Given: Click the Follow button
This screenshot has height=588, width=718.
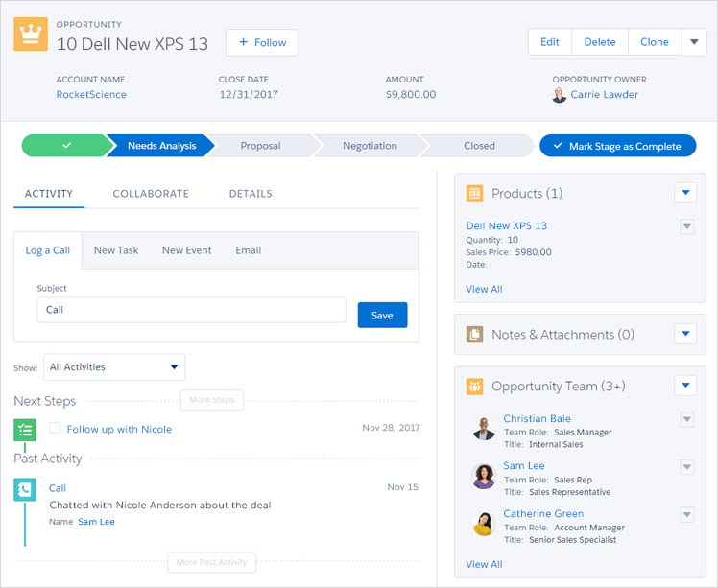Looking at the screenshot, I should (x=262, y=42).
